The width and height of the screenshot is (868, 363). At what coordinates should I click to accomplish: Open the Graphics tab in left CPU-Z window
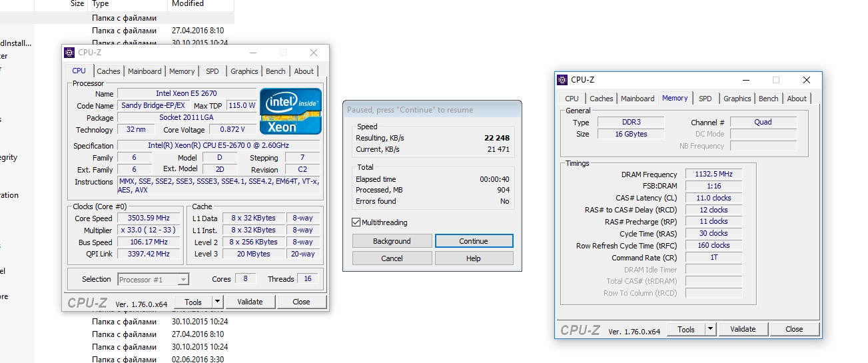point(244,71)
